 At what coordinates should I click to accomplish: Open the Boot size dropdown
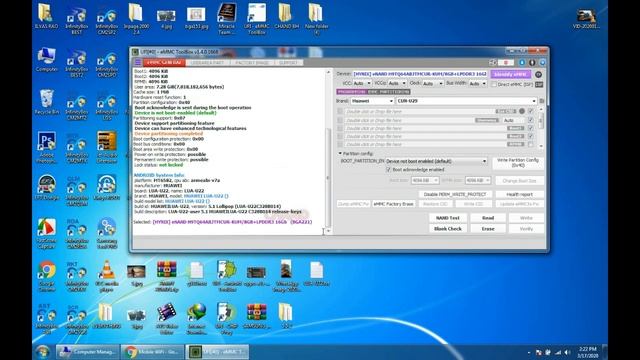coord(425,180)
